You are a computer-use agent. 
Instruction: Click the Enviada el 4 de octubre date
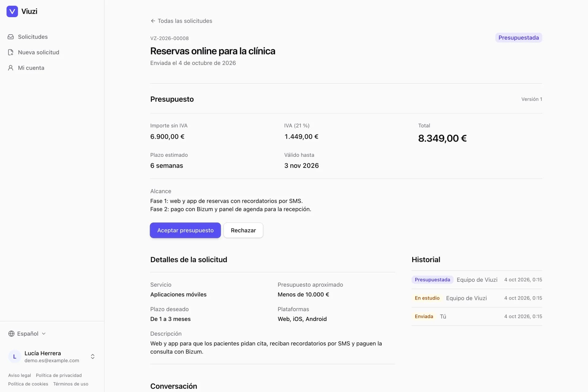pos(193,63)
